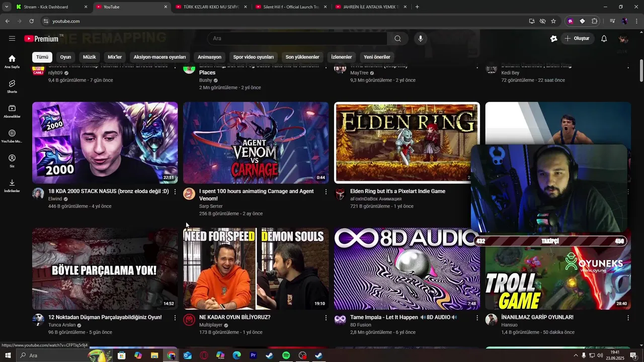This screenshot has width=644, height=362.
Task: Open options menu for Tame Impala video
Action: pyautogui.click(x=477, y=318)
